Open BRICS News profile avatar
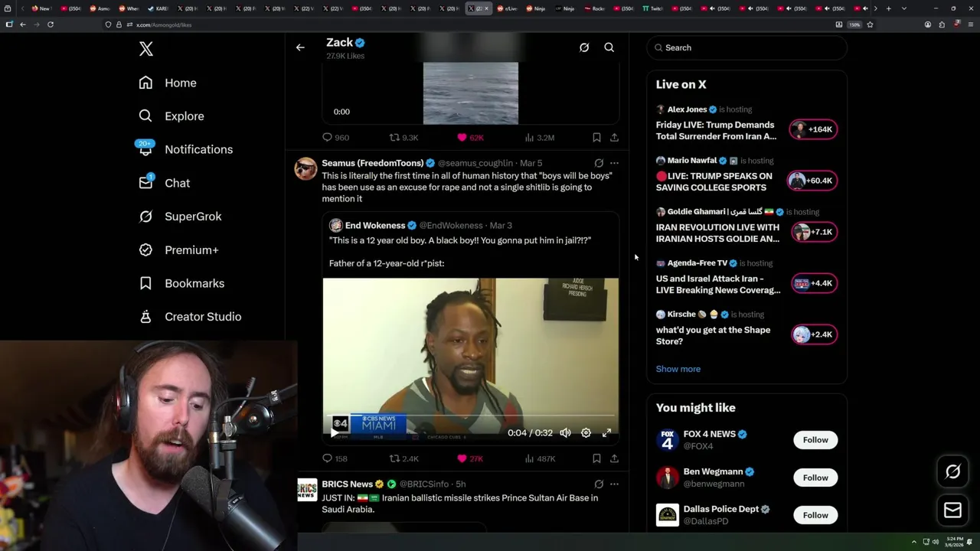Screen dimensions: 980x551 306,490
